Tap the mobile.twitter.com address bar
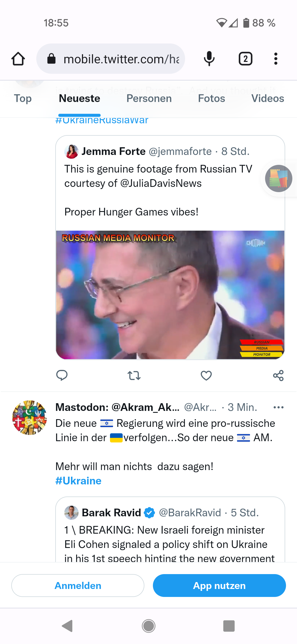Screen dimensions: 297x644 tap(111, 59)
